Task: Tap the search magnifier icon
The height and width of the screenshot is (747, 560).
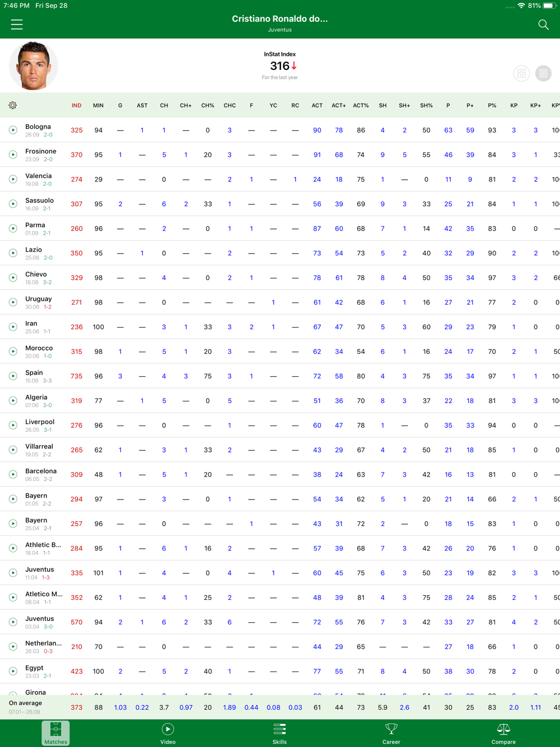Action: pyautogui.click(x=543, y=25)
